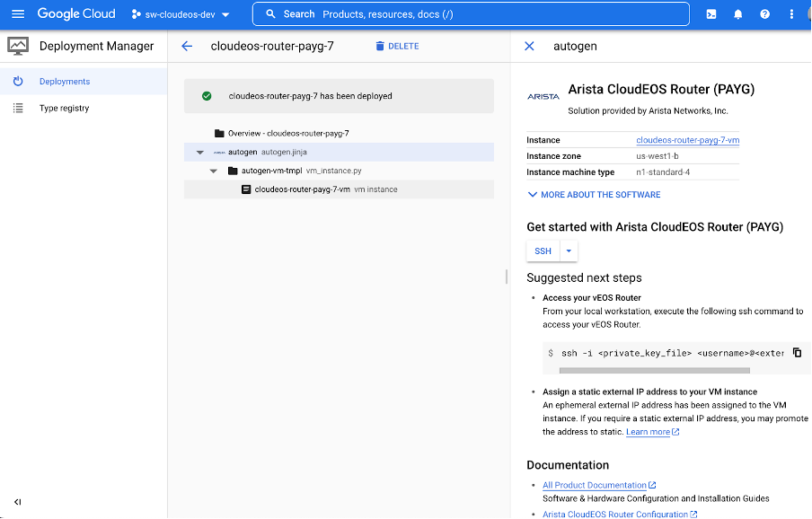Open the sw-cloudeos-dev project selector
The height and width of the screenshot is (519, 812).
(181, 14)
